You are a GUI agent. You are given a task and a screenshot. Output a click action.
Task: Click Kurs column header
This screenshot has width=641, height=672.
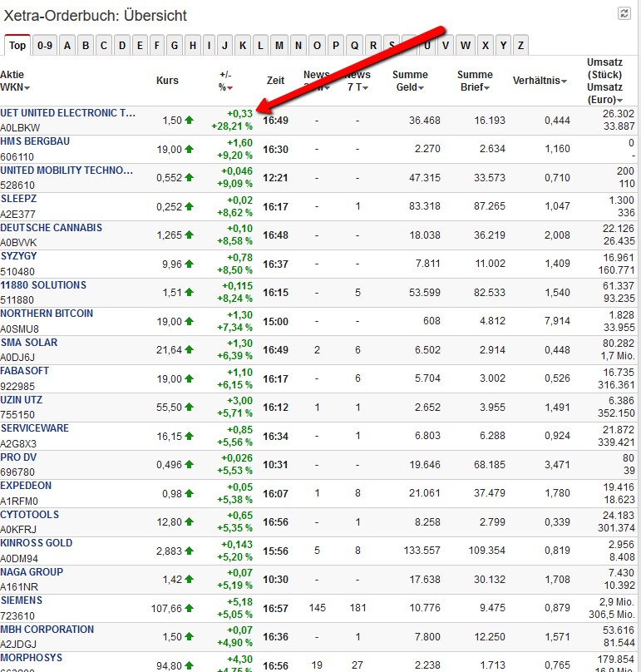[x=167, y=81]
